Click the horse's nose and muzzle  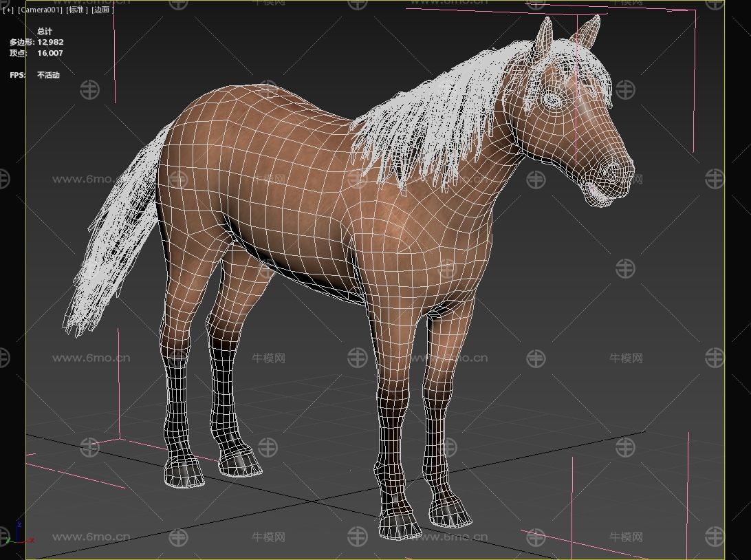click(609, 176)
